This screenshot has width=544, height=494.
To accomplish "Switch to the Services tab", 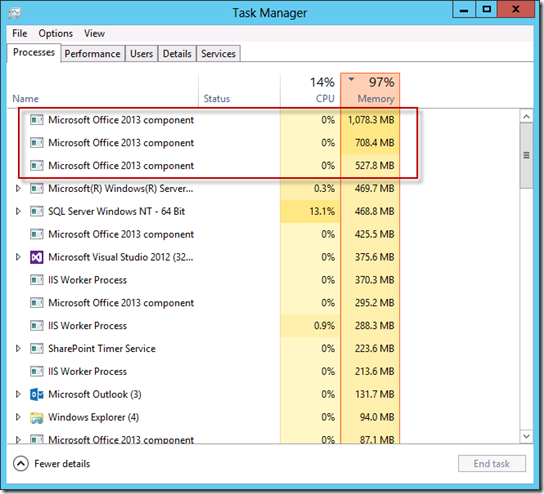I will (219, 54).
